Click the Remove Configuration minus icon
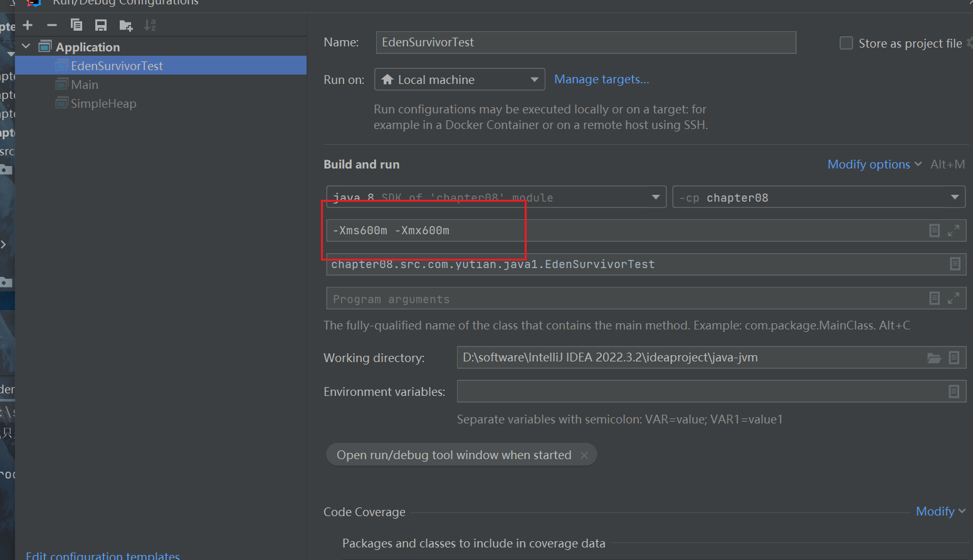This screenshot has height=560, width=973. (52, 25)
